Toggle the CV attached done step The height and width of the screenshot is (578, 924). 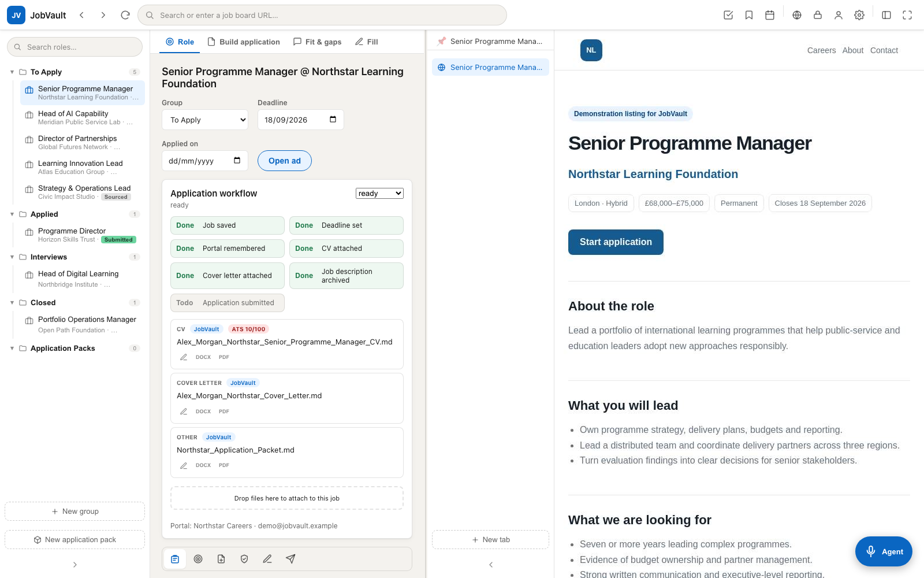[x=346, y=249]
